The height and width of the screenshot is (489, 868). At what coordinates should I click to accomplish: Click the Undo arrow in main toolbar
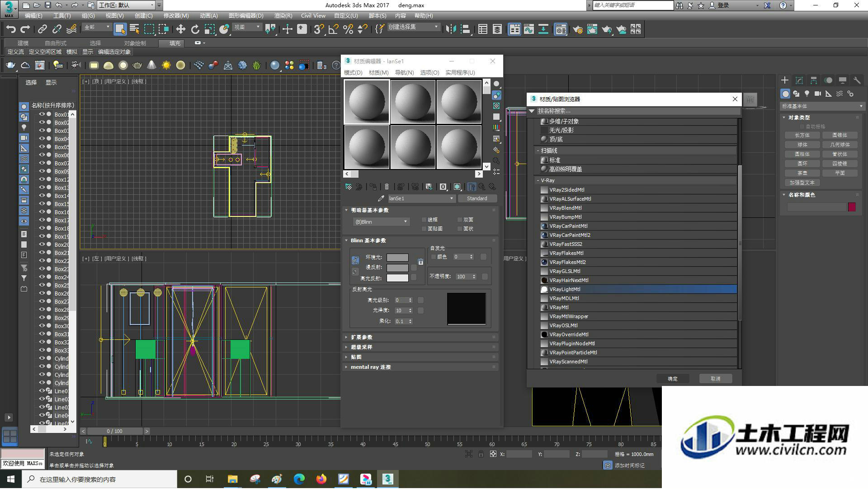(11, 29)
